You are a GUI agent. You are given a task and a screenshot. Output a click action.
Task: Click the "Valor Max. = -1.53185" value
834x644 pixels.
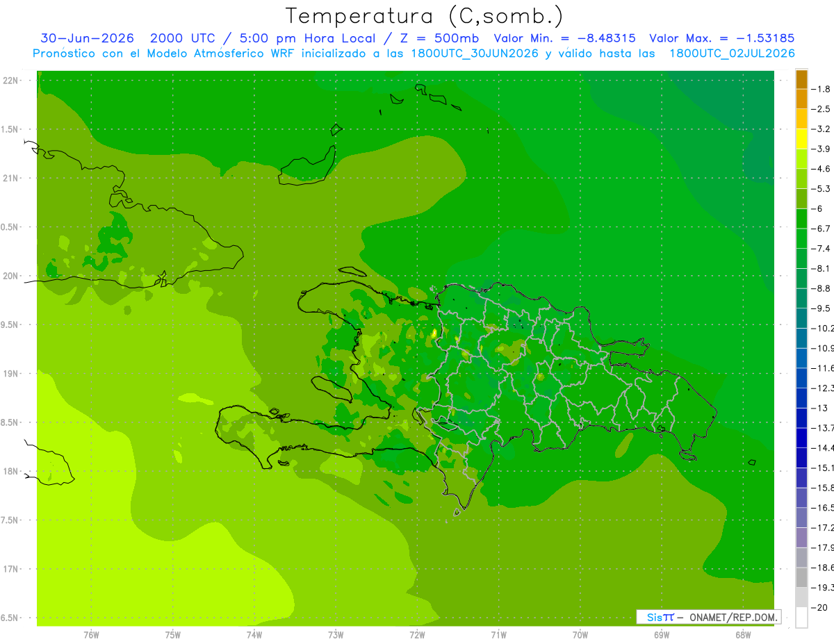point(721,39)
